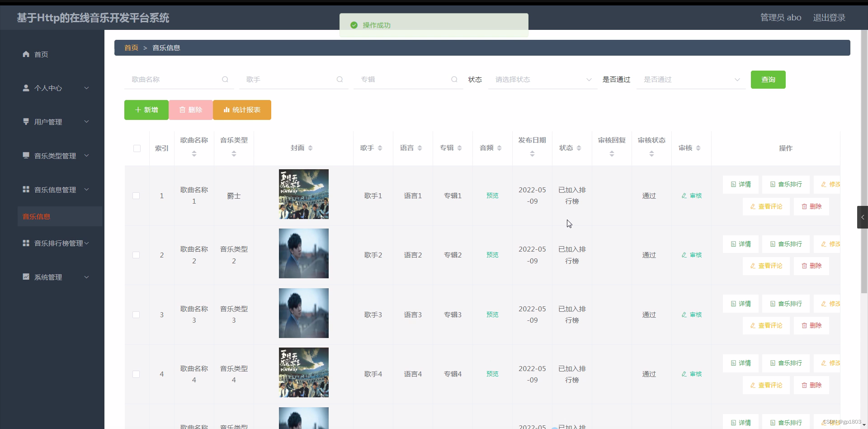Click the 音乐信息管理 grid icon
This screenshot has height=429, width=868.
(26, 190)
